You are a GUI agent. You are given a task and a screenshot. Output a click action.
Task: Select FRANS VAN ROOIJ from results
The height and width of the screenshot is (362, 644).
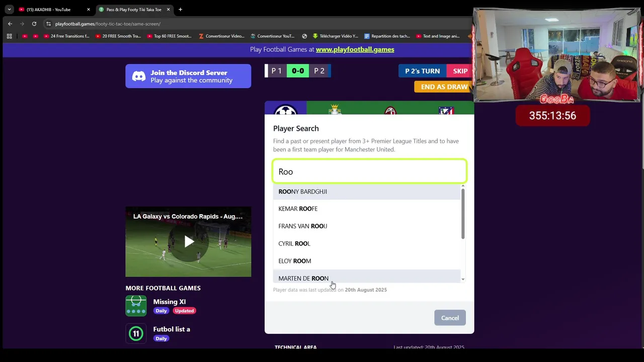[367, 226]
